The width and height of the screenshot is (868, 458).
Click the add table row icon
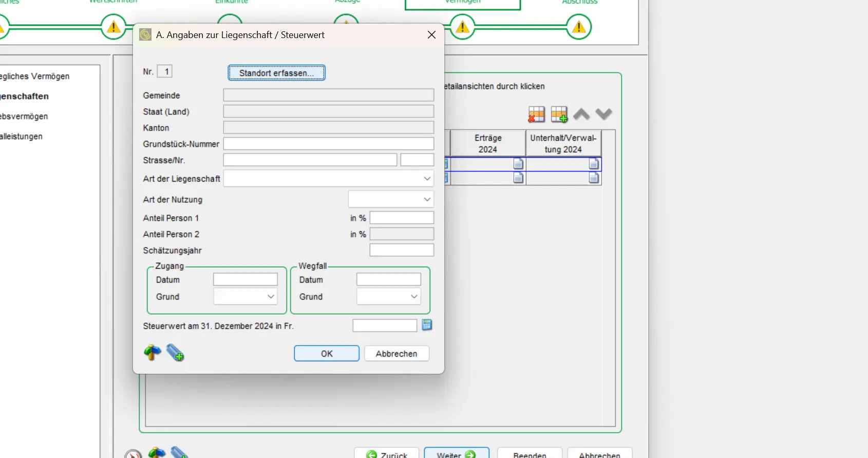click(559, 114)
